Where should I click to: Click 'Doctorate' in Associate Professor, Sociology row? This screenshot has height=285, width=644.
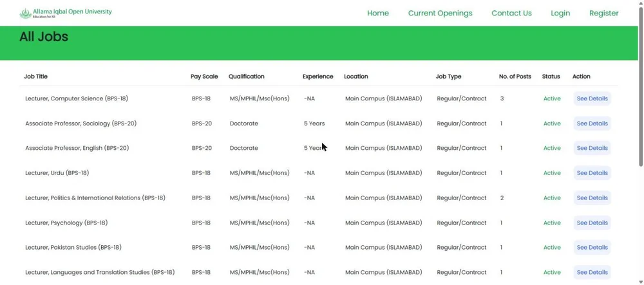pyautogui.click(x=244, y=124)
